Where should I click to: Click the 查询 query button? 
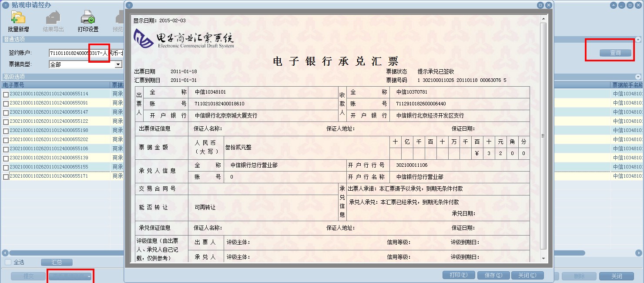615,53
